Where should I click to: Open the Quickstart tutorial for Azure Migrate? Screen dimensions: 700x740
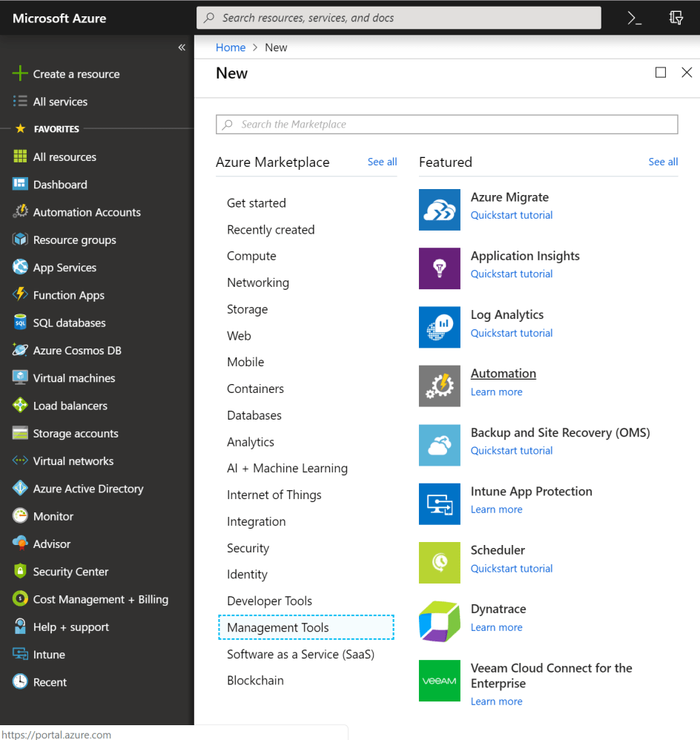pyautogui.click(x=511, y=214)
